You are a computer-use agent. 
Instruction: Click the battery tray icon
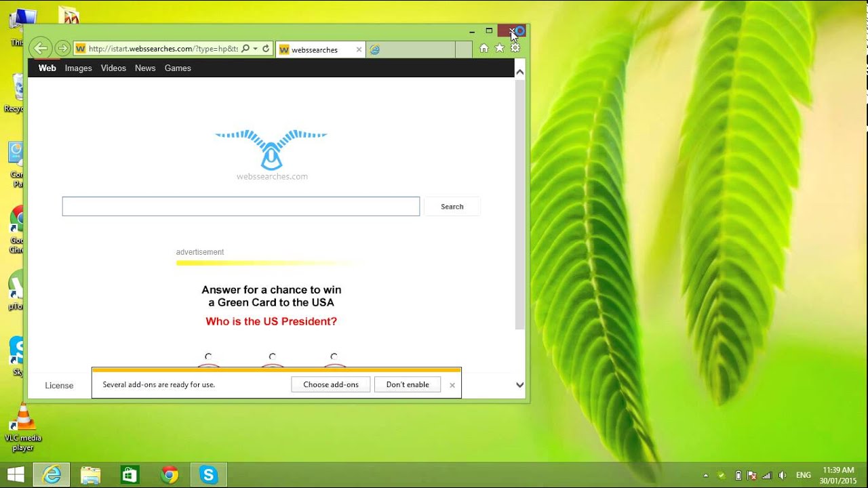(x=738, y=476)
